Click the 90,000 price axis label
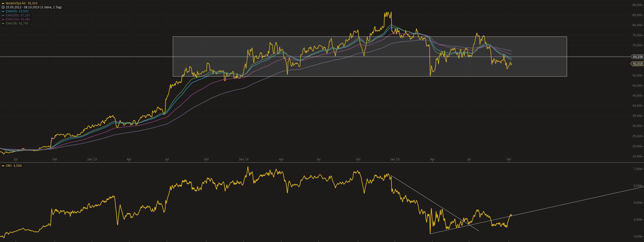Image resolution: width=644 pixels, height=242 pixels. tap(637, 5)
